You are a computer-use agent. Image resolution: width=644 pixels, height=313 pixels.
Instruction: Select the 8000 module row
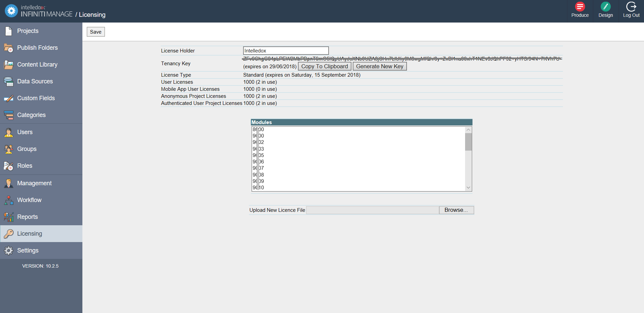(358, 129)
